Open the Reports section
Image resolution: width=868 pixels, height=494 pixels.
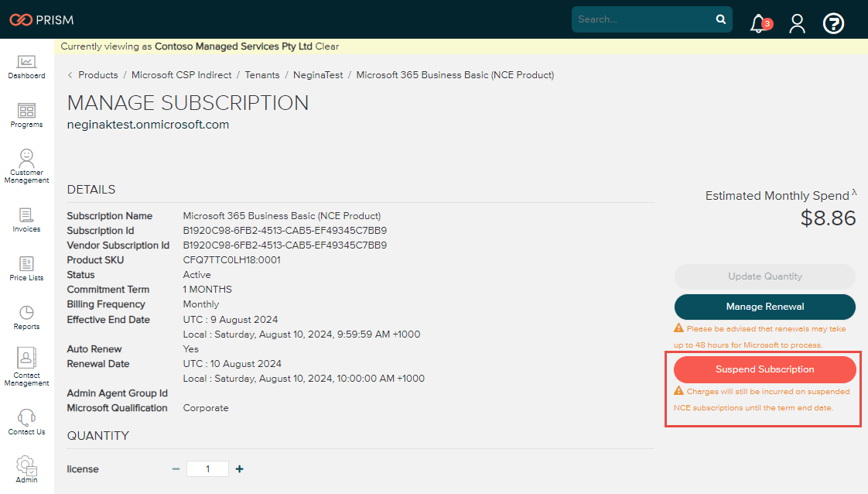26,318
